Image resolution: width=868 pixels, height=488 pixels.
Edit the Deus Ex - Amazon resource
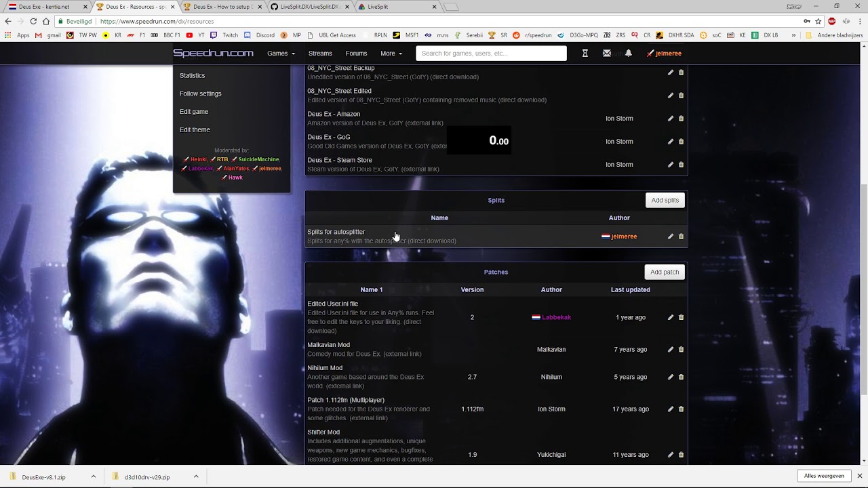coord(670,119)
